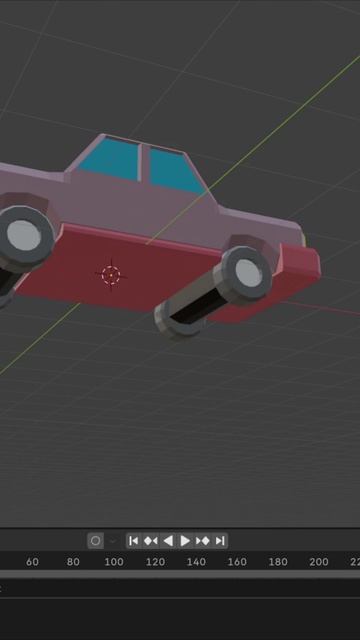360x640 pixels.
Task: Click frame 160 on the timeline ruler
Action: (x=237, y=562)
